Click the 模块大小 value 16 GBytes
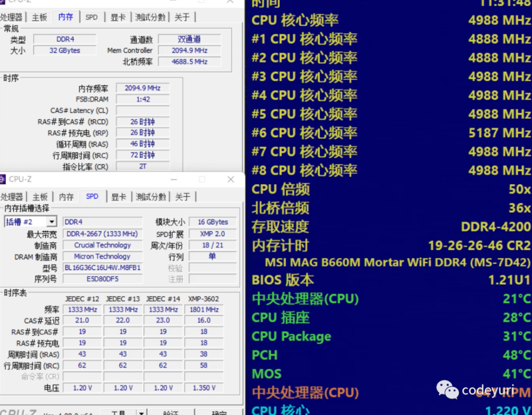532x415 pixels. (213, 222)
